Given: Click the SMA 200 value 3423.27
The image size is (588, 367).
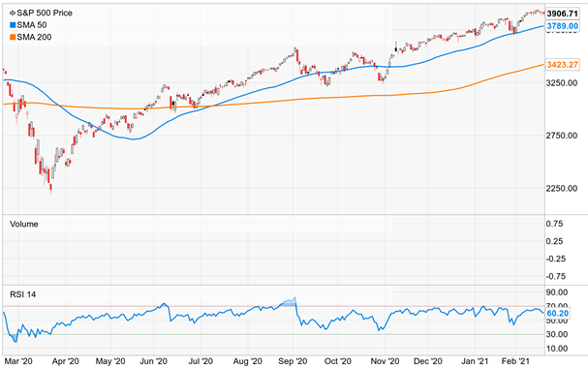Looking at the screenshot, I should pyautogui.click(x=562, y=65).
